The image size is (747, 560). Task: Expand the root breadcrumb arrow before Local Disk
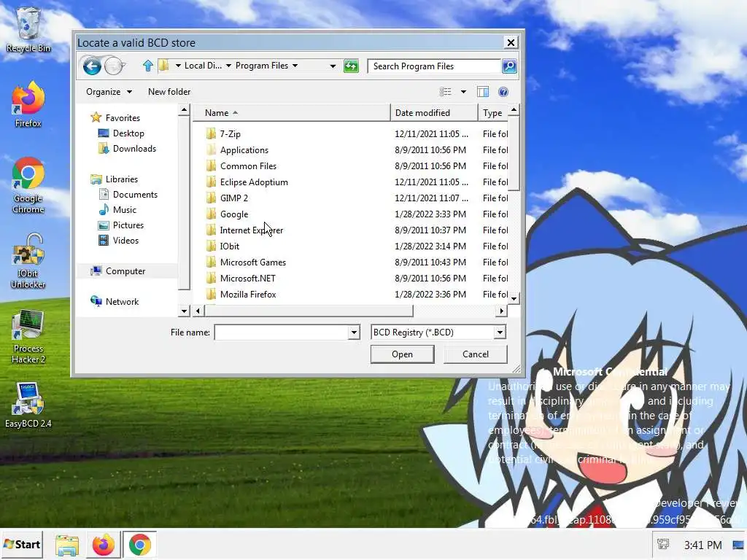point(178,66)
